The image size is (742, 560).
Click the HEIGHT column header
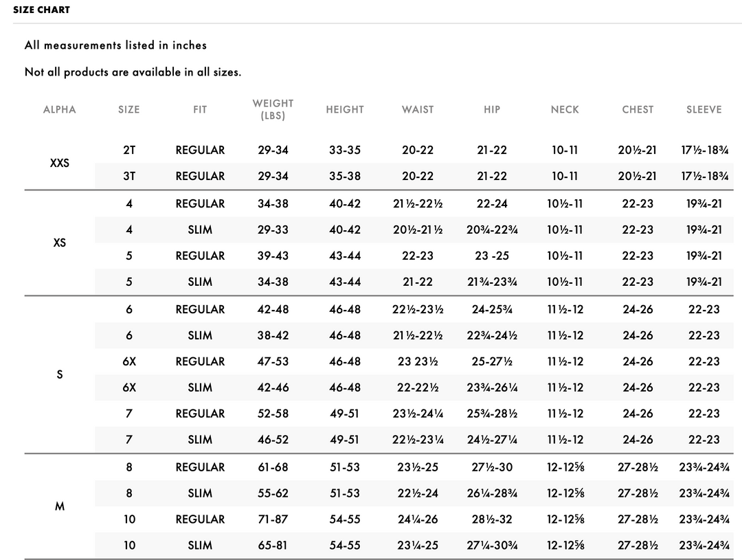tap(345, 109)
